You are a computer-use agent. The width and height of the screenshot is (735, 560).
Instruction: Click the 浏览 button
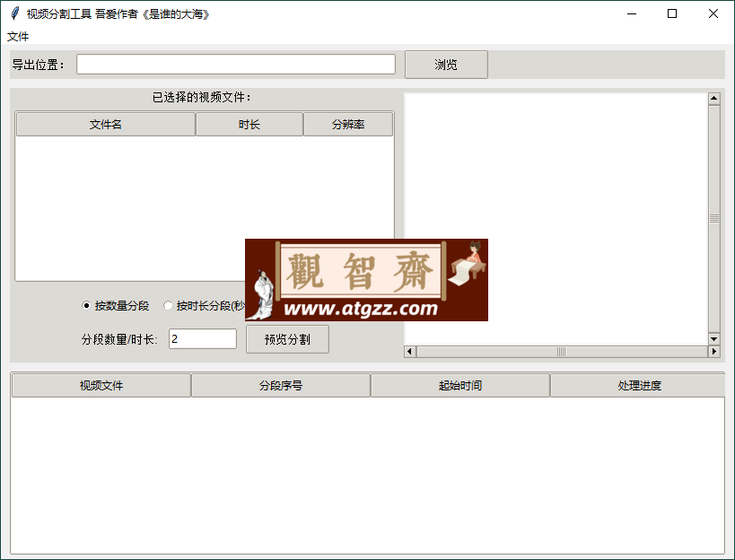point(446,65)
